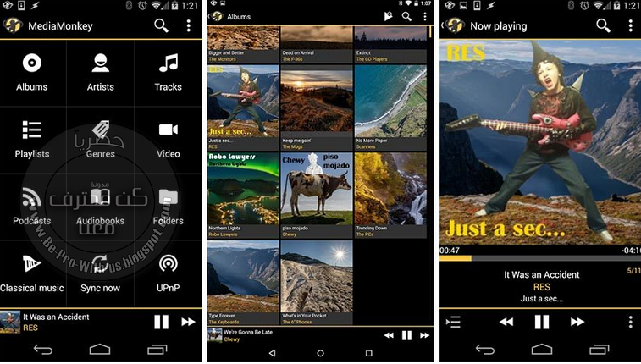Rewind in the Albums screen mini player
The image size is (641, 364).
click(389, 335)
